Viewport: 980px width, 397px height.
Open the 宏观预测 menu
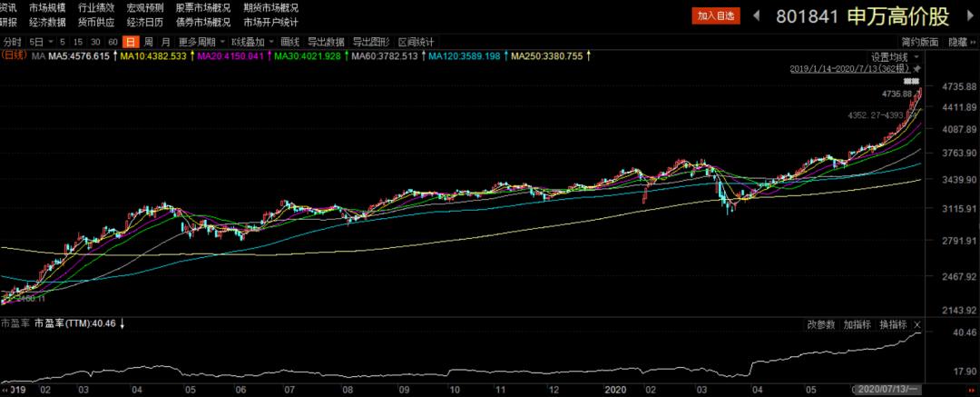click(x=145, y=8)
